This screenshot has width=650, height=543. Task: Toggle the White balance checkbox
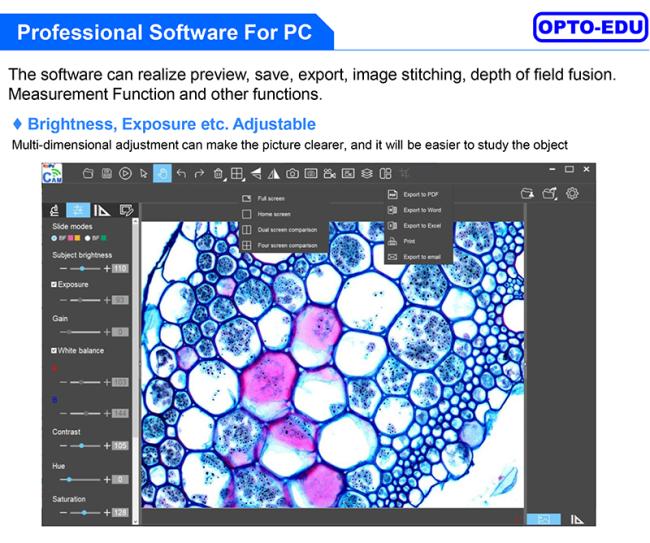(x=55, y=350)
